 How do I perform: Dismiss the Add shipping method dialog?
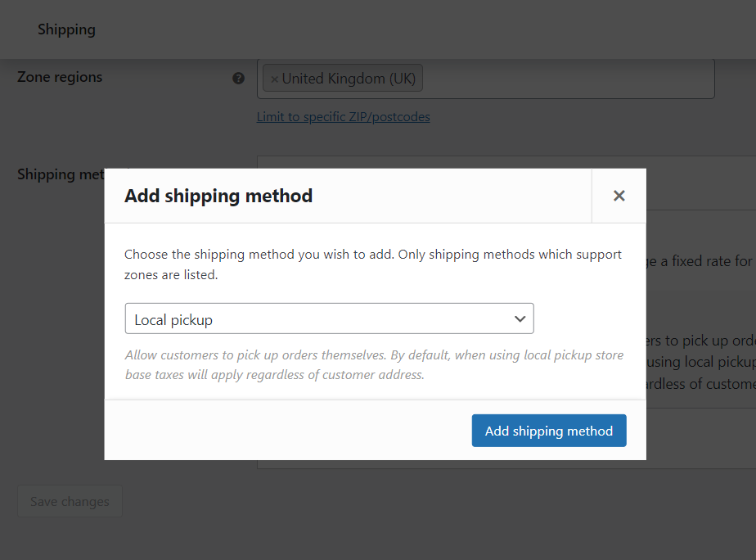point(619,196)
